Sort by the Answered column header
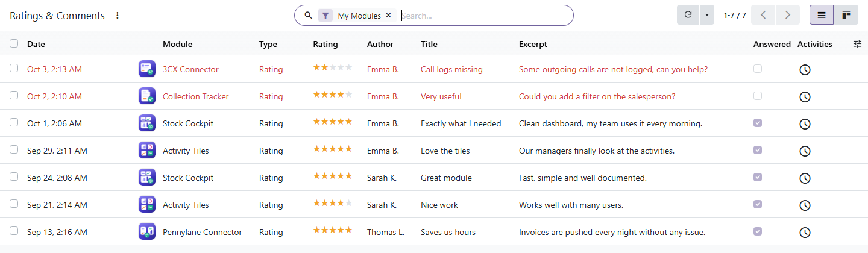The height and width of the screenshot is (253, 868). pos(772,44)
